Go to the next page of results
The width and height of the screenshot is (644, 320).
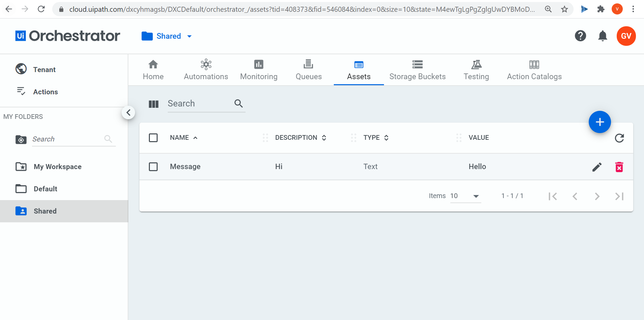coord(597,196)
